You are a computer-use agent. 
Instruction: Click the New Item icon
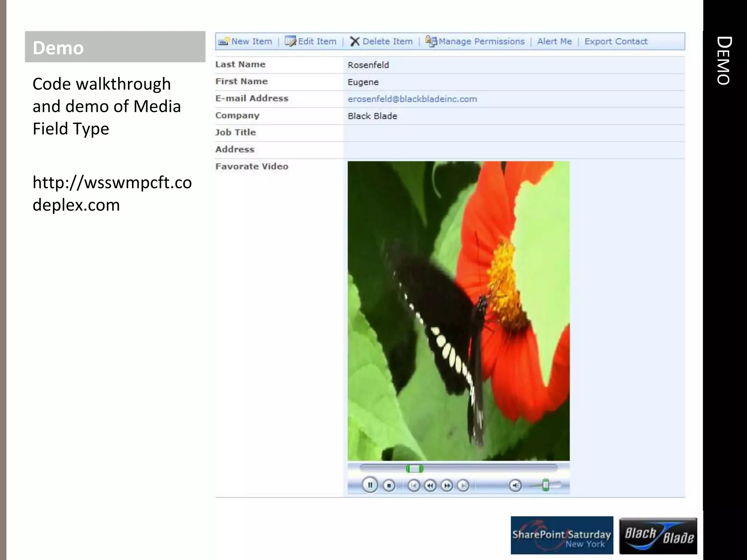[224, 42]
